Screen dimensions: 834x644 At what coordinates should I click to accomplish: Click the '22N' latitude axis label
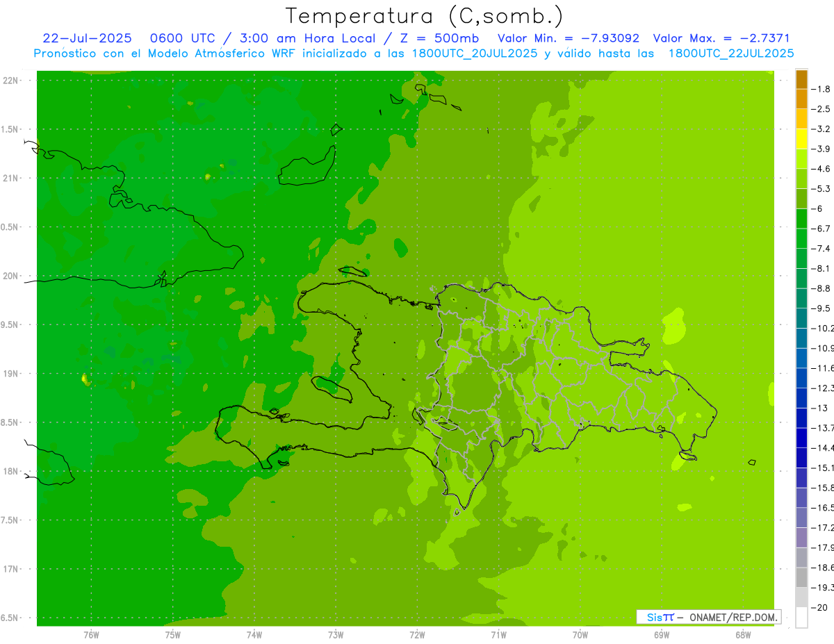tap(12, 81)
